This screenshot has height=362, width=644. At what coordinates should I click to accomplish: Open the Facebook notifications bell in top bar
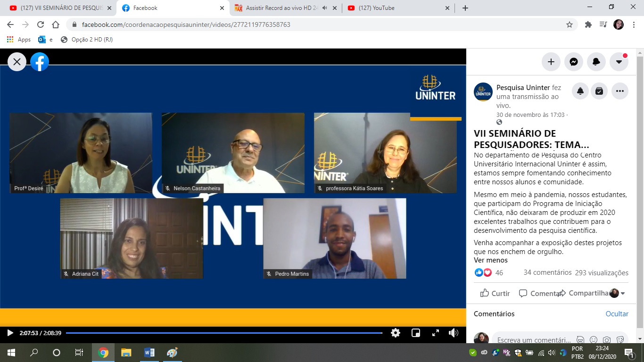pos(596,62)
